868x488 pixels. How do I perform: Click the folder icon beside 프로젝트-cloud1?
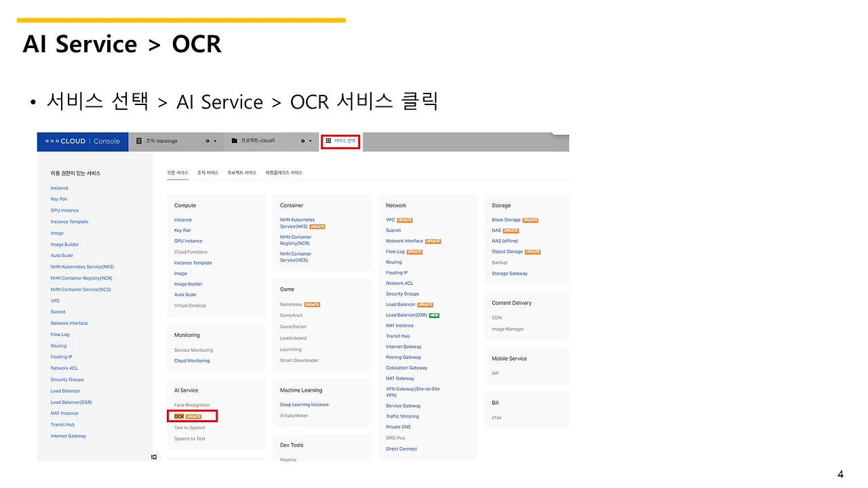coord(235,141)
